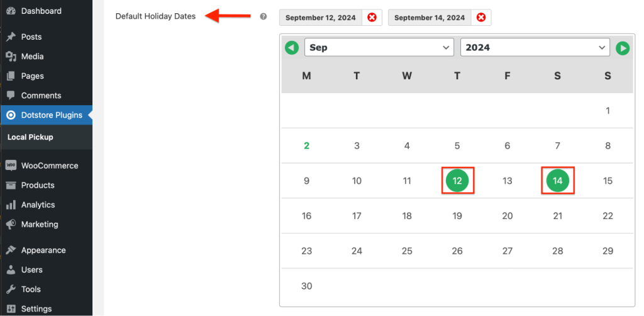Open the Pages menu item
The image size is (644, 316).
(x=32, y=76)
